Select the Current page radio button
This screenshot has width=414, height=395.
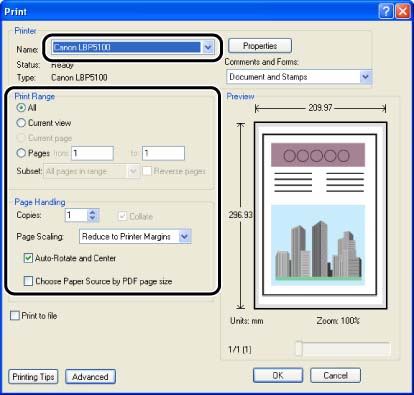(21, 138)
